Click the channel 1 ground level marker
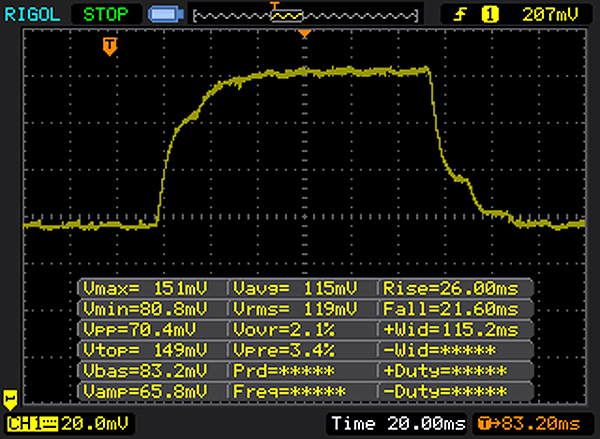This screenshot has height=439, width=600. coord(11,398)
